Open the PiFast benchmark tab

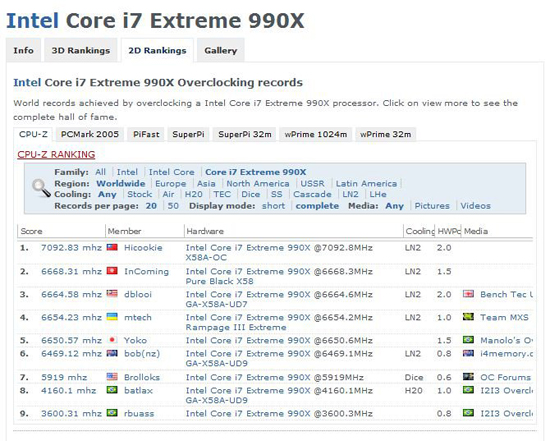coord(146,134)
